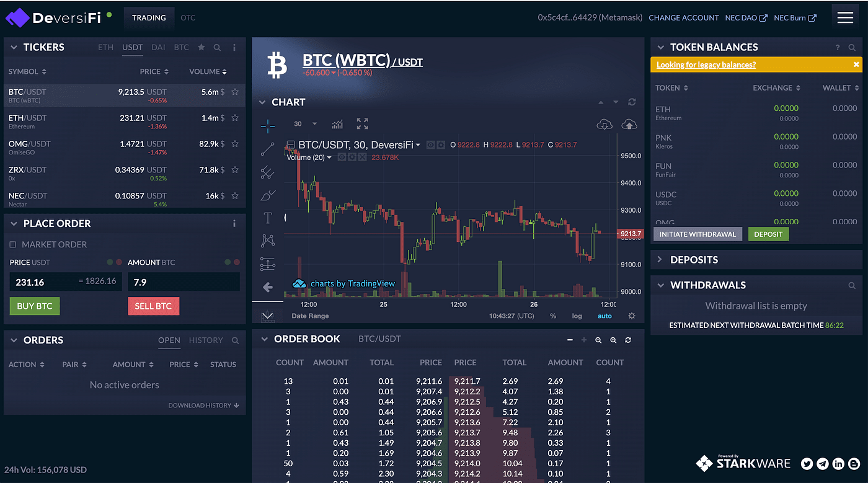Viewport: 868px width, 483px height.
Task: Click the back arrow in the chart toolbar
Action: click(x=268, y=287)
